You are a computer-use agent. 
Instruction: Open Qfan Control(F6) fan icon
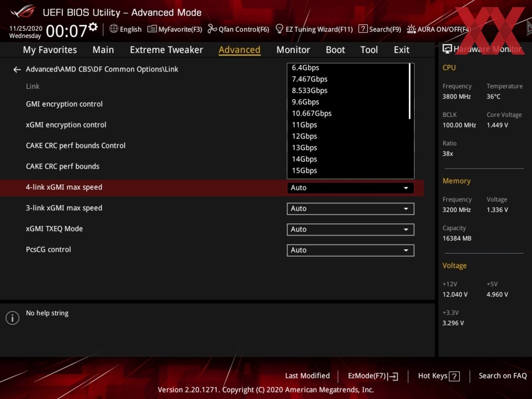coord(212,29)
